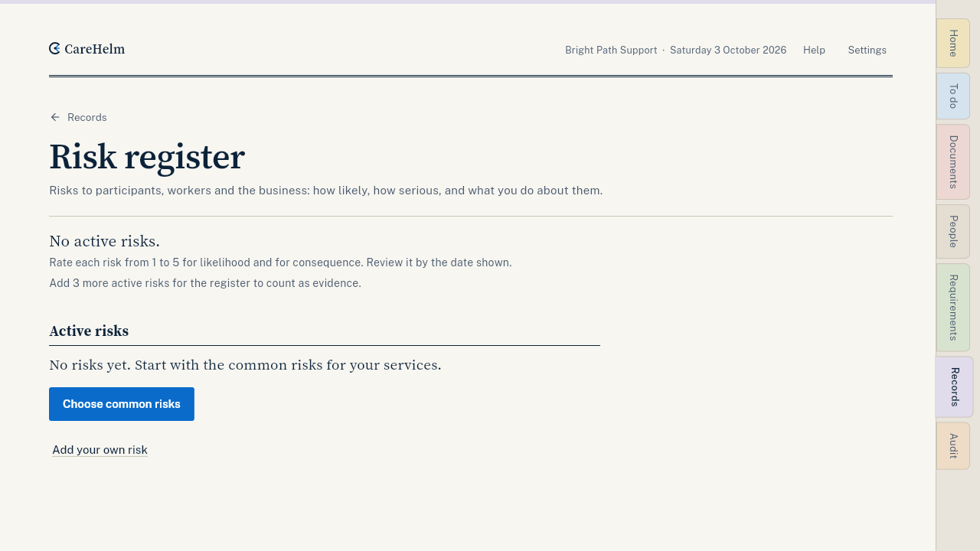Select the Records side tab
Image resolution: width=980 pixels, height=551 pixels.
point(954,386)
